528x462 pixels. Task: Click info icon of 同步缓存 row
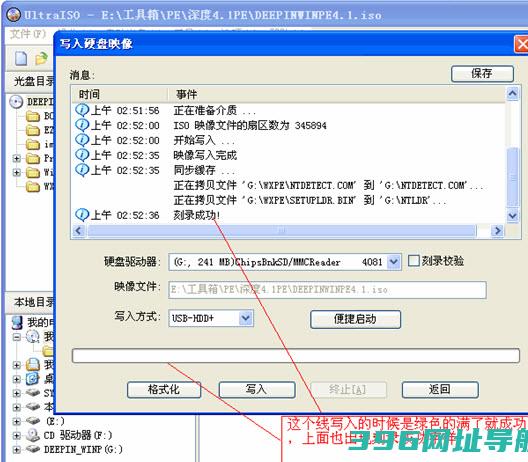pos(82,170)
